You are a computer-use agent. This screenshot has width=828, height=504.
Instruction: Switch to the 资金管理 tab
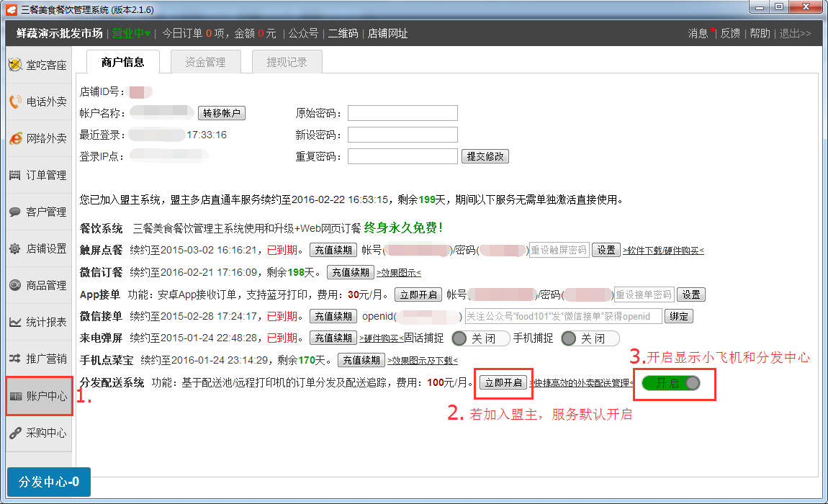(205, 63)
